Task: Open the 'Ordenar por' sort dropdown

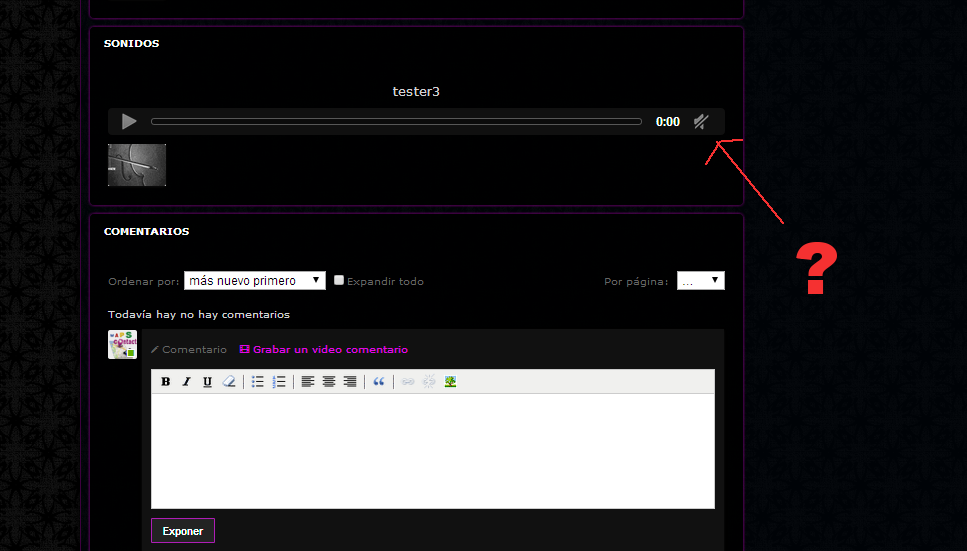Action: pos(254,281)
